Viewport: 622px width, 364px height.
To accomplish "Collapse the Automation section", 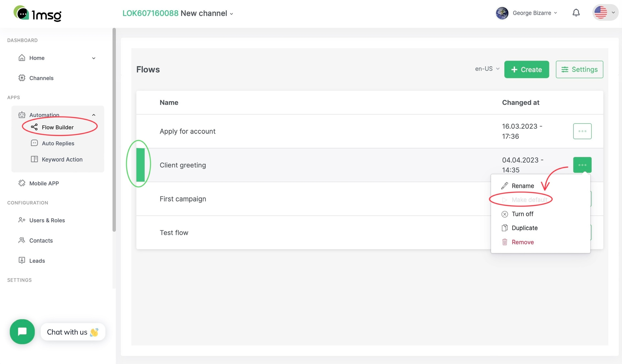I will (93, 115).
